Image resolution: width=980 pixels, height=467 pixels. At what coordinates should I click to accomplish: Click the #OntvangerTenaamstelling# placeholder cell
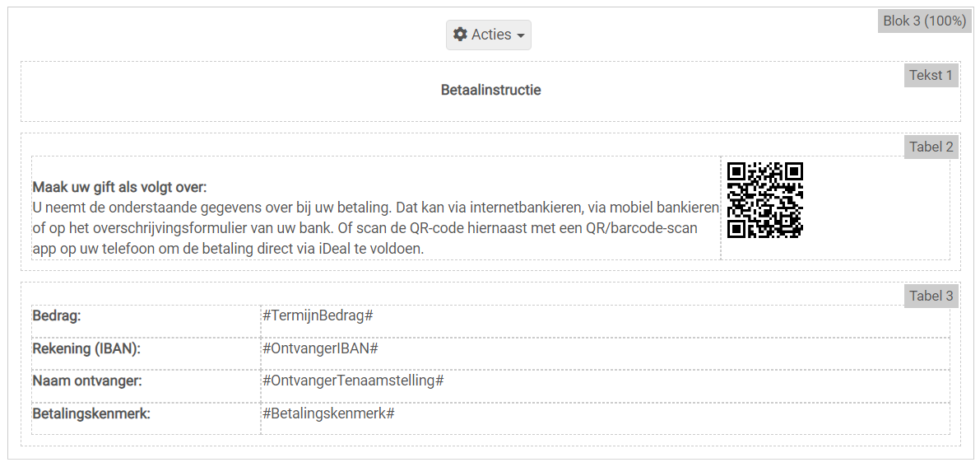[353, 381]
